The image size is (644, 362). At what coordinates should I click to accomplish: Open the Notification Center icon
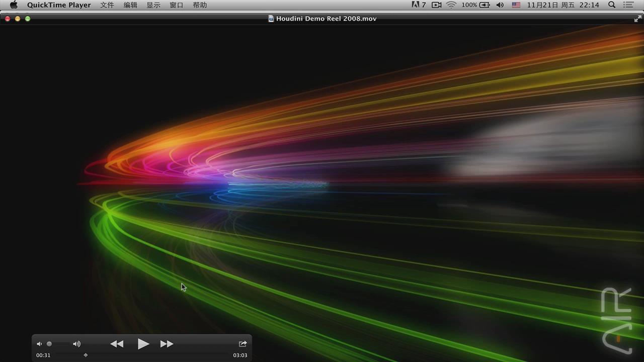[x=628, y=5]
